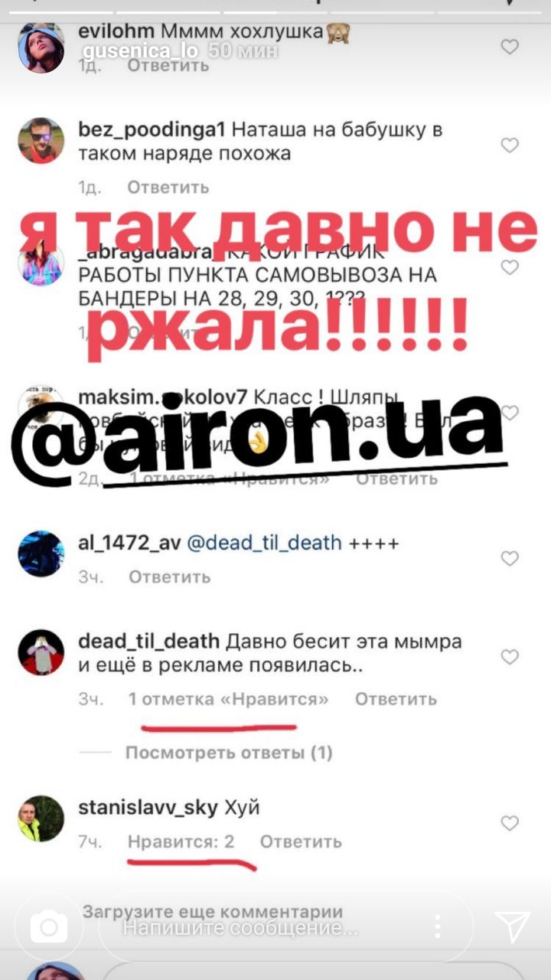Image resolution: width=551 pixels, height=980 pixels.
Task: Expand 'Посмотреть ответы (1)' replies
Action: click(x=229, y=753)
